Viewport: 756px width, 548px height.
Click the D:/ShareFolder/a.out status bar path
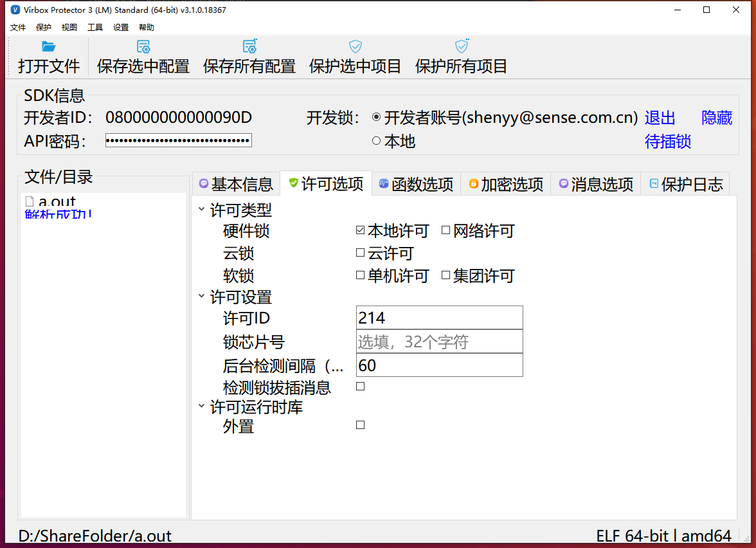pyautogui.click(x=95, y=536)
